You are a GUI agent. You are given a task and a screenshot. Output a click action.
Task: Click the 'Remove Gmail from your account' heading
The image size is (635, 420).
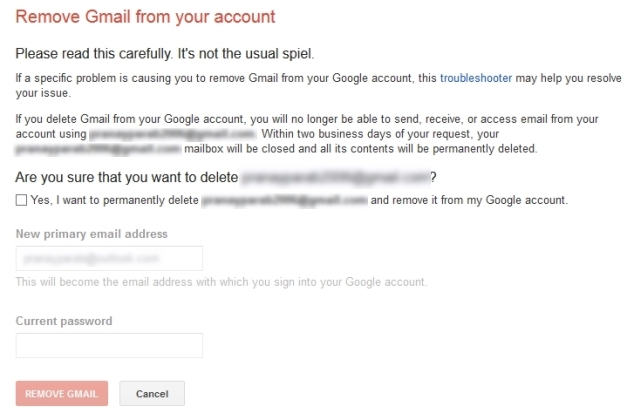pyautogui.click(x=145, y=17)
